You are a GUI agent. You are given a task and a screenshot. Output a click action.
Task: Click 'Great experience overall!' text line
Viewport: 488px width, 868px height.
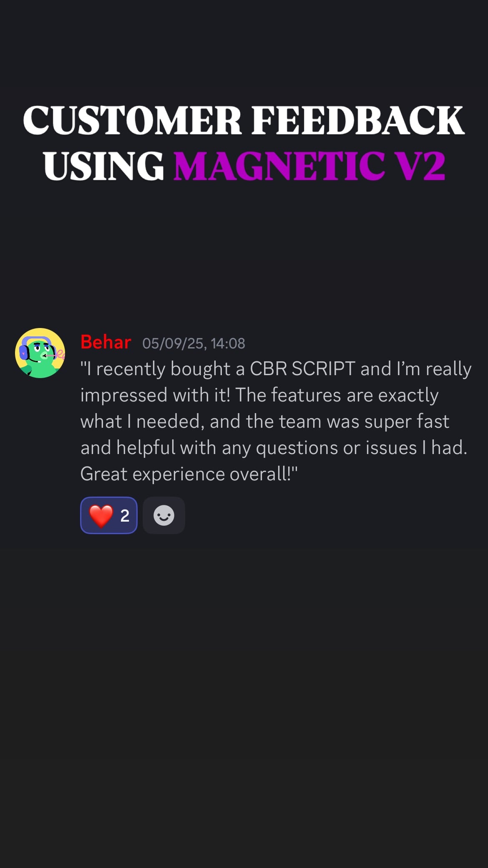189,474
